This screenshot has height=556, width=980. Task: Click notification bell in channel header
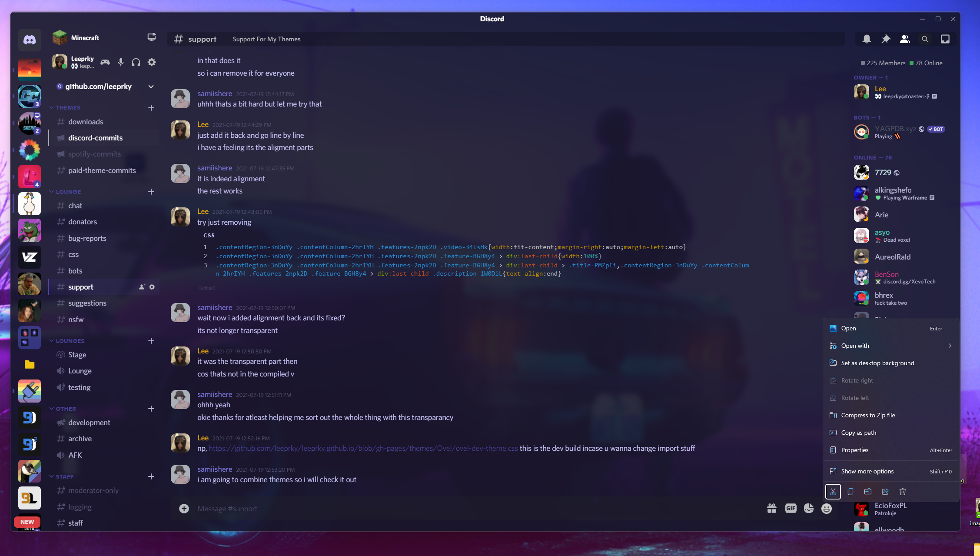click(867, 39)
